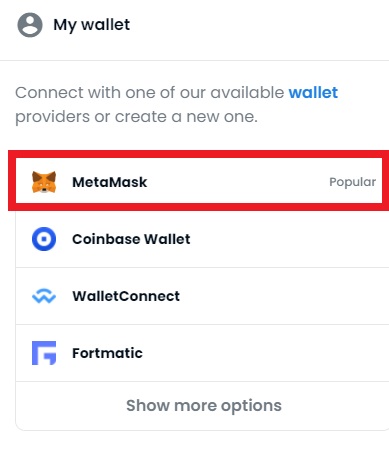The image size is (389, 451).
Task: Click the Fortmatic logo icon
Action: click(44, 353)
